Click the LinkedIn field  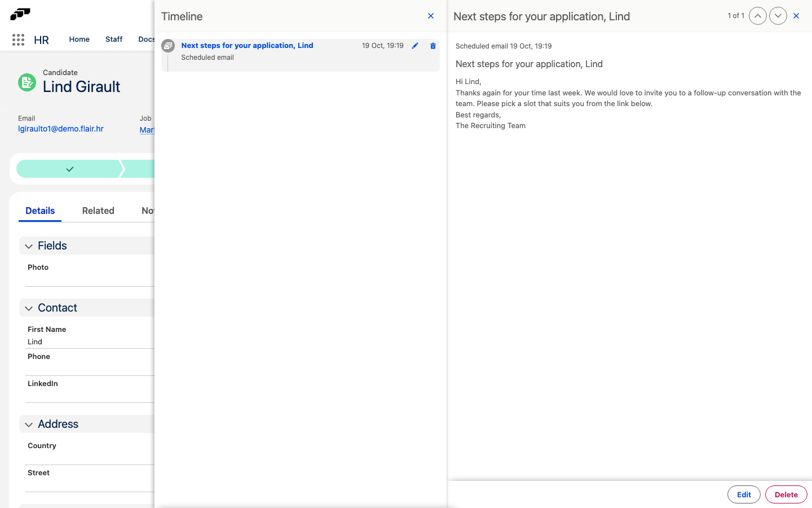coord(90,391)
